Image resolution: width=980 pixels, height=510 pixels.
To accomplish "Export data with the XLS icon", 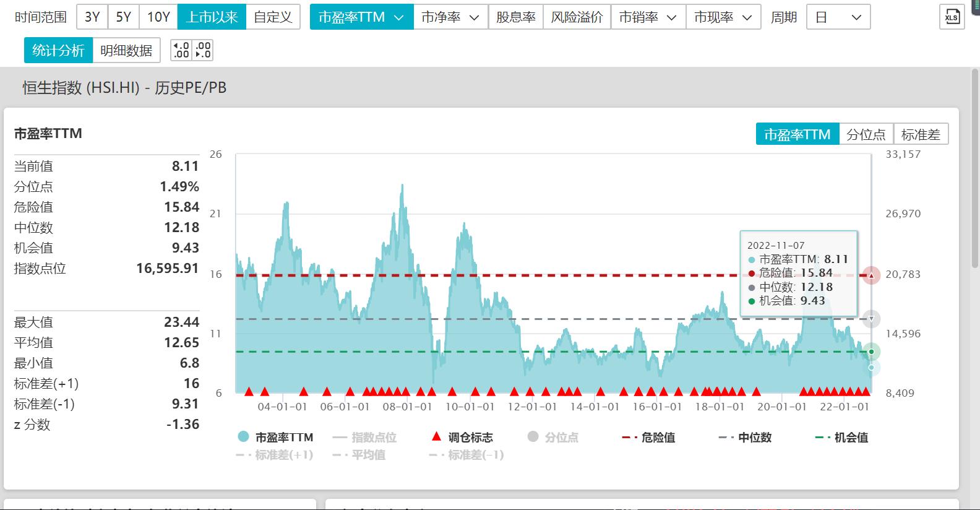I will 952,17.
